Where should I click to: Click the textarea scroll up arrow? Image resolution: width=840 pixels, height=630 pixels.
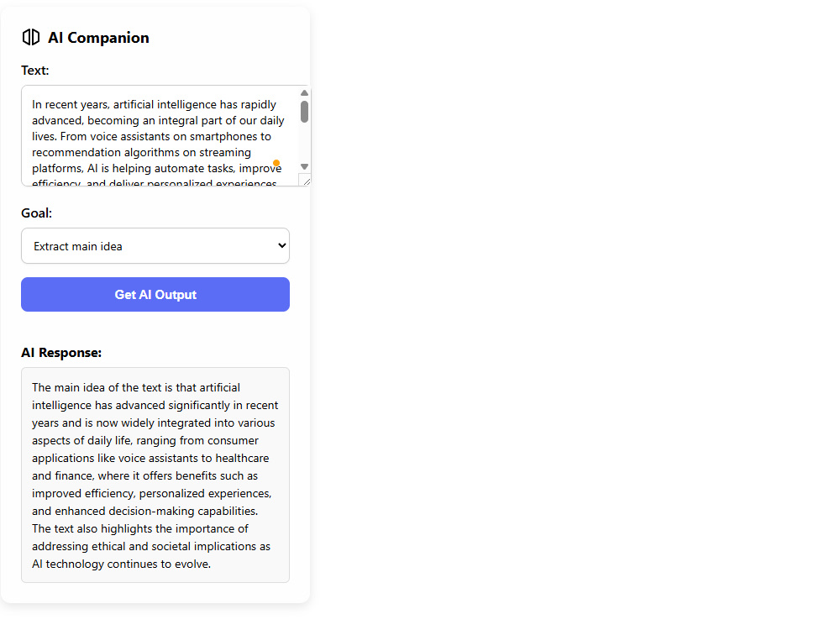coord(304,92)
